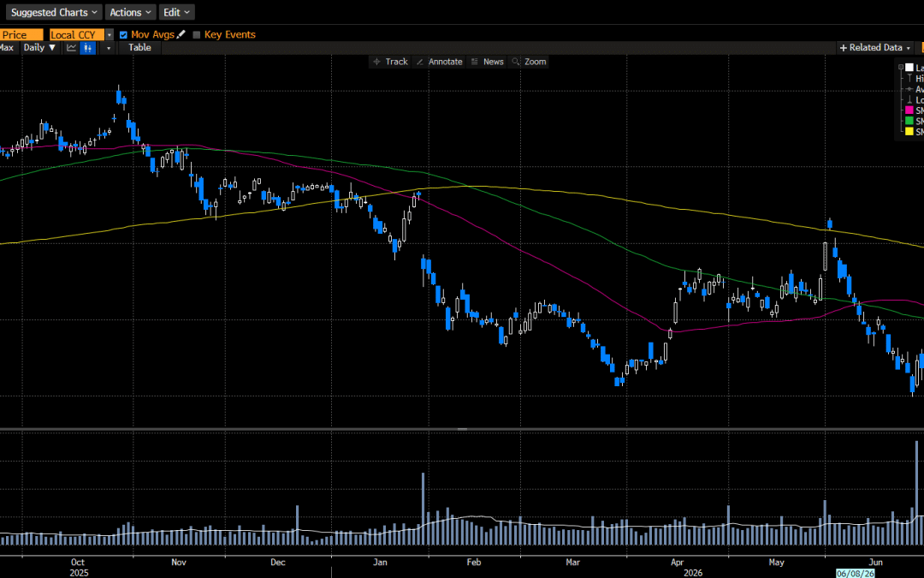Open the chart type dropdown arrow
This screenshot has height=578, width=924.
107,48
